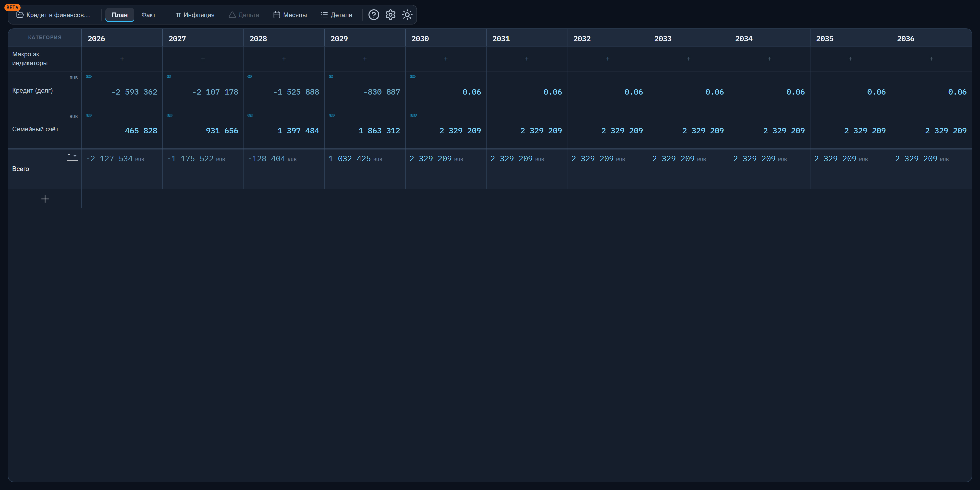This screenshot has width=980, height=490.
Task: Toggle the Детали view
Action: click(x=337, y=15)
